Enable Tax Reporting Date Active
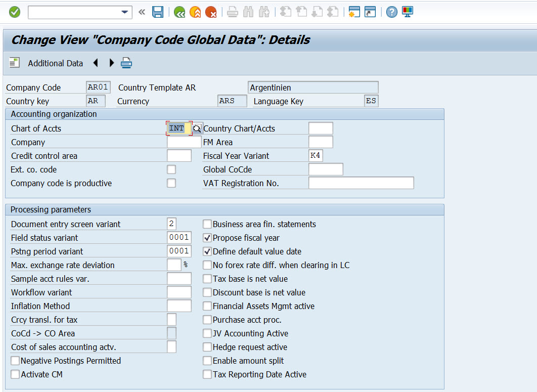This screenshot has width=537, height=392. point(207,374)
